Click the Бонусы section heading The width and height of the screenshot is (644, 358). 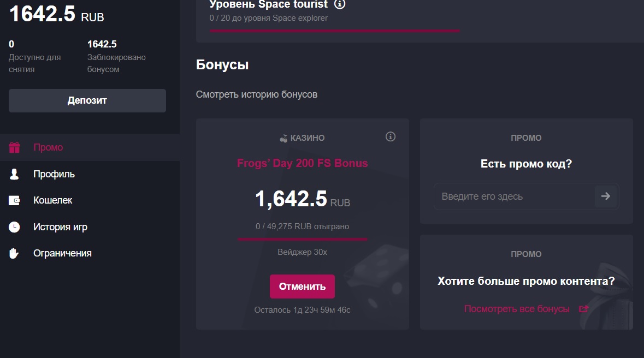(222, 65)
